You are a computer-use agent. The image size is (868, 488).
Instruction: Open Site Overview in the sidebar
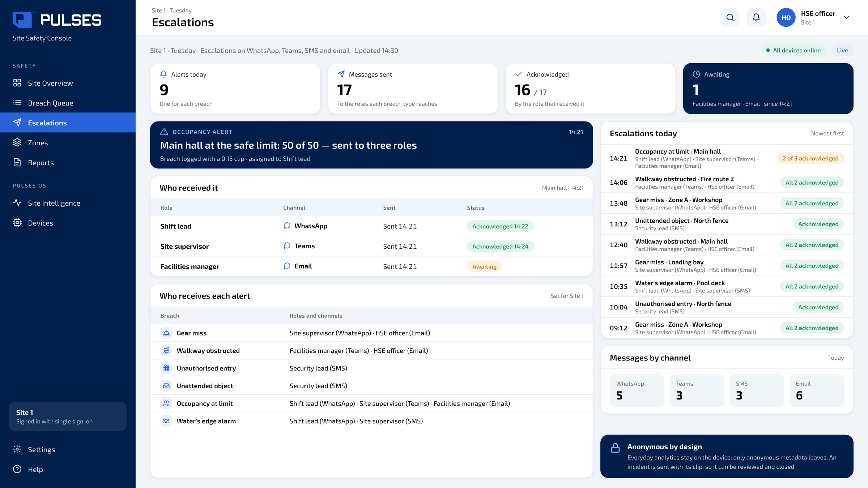pyautogui.click(x=68, y=83)
